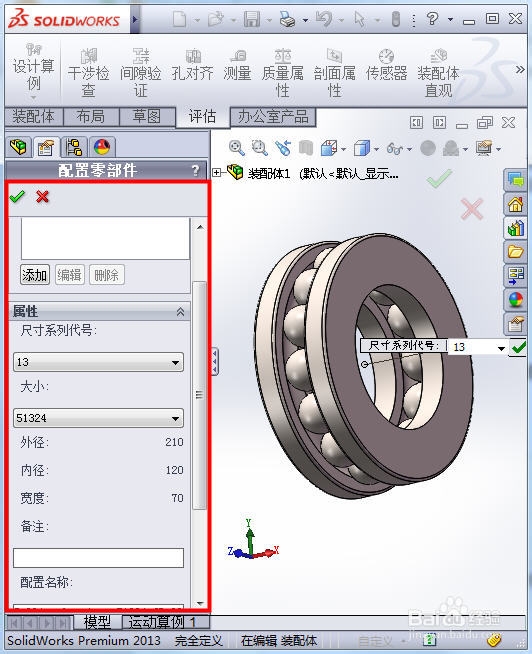532x654 pixels.
Task: Open Mass Properties (质量属性)
Action: click(282, 72)
